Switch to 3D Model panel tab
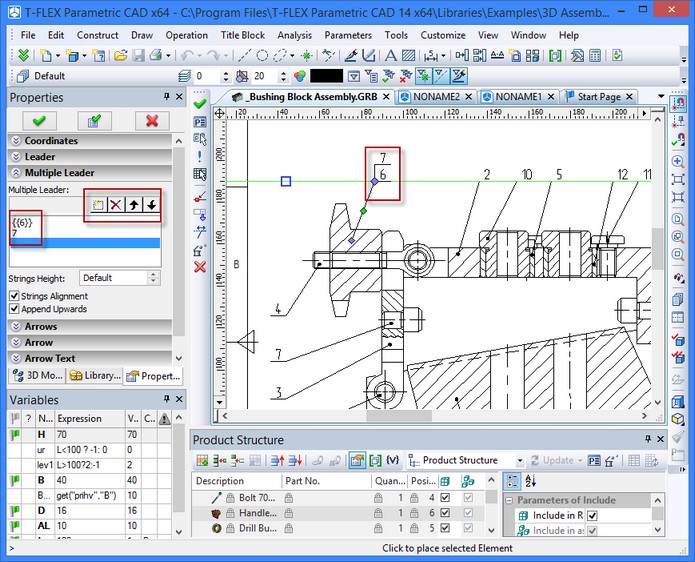This screenshot has height=562, width=695. [37, 375]
